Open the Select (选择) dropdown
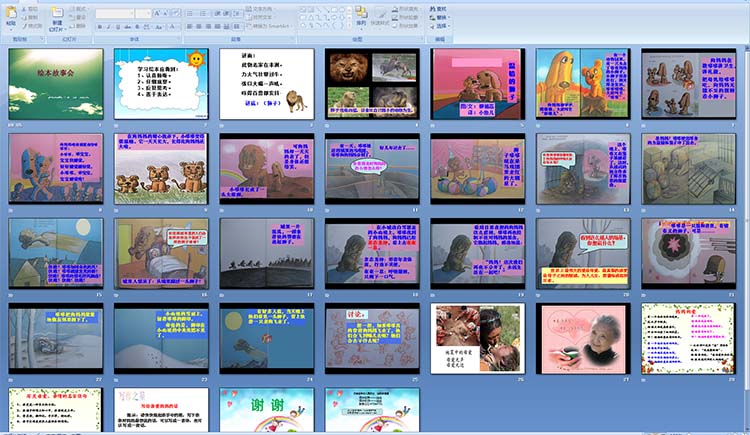 [x=440, y=26]
